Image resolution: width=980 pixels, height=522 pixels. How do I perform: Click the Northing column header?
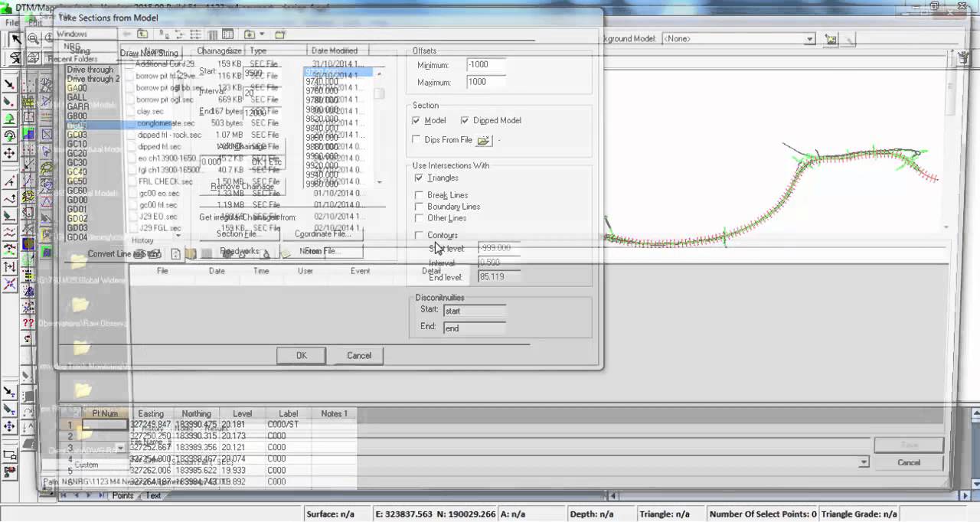[x=197, y=413]
